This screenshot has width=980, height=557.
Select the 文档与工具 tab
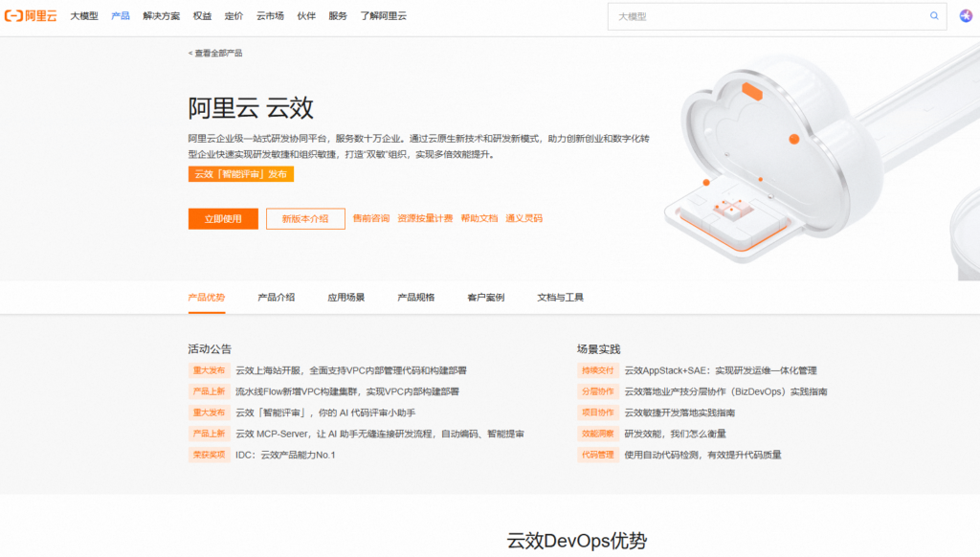(560, 298)
